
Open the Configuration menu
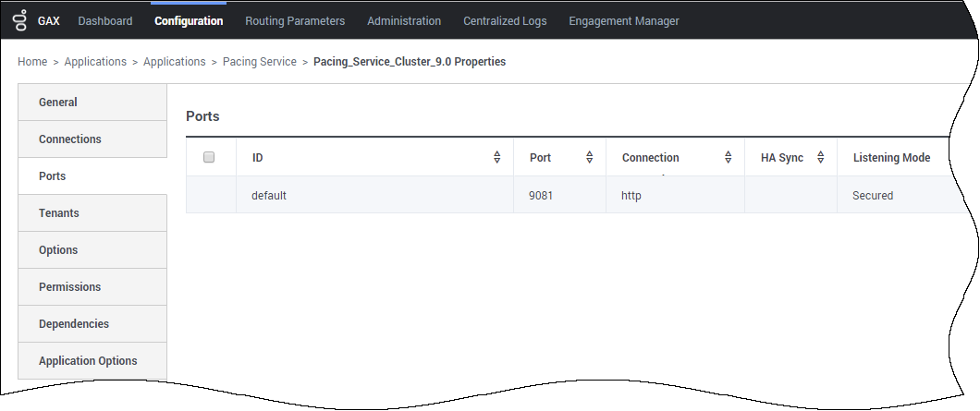click(189, 20)
